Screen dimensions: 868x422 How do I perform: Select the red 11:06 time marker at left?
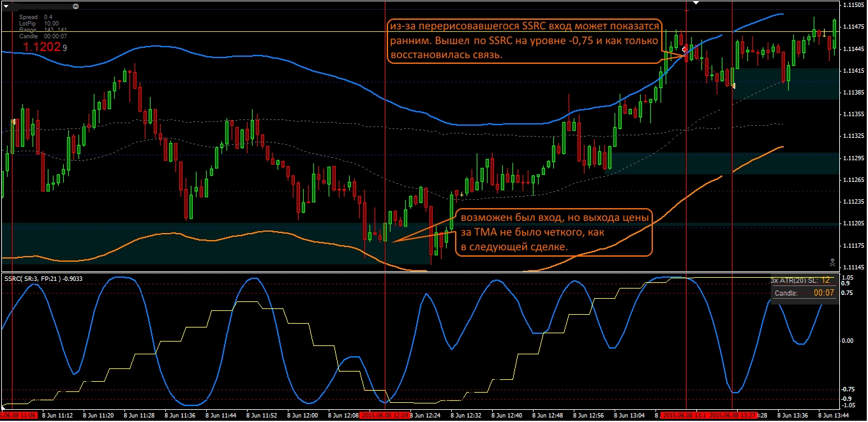19,416
